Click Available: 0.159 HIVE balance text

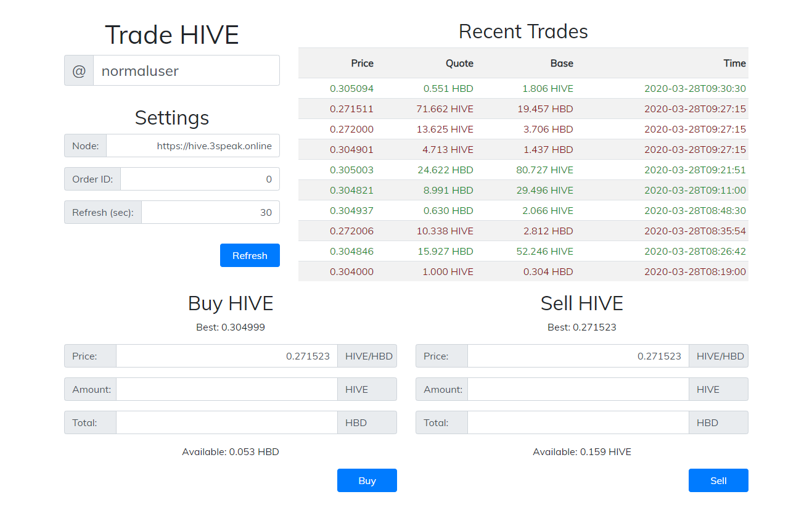coord(582,451)
